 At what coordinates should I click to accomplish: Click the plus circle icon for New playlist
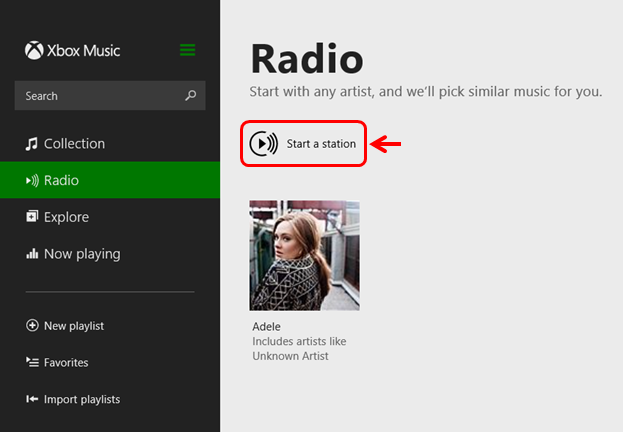32,326
